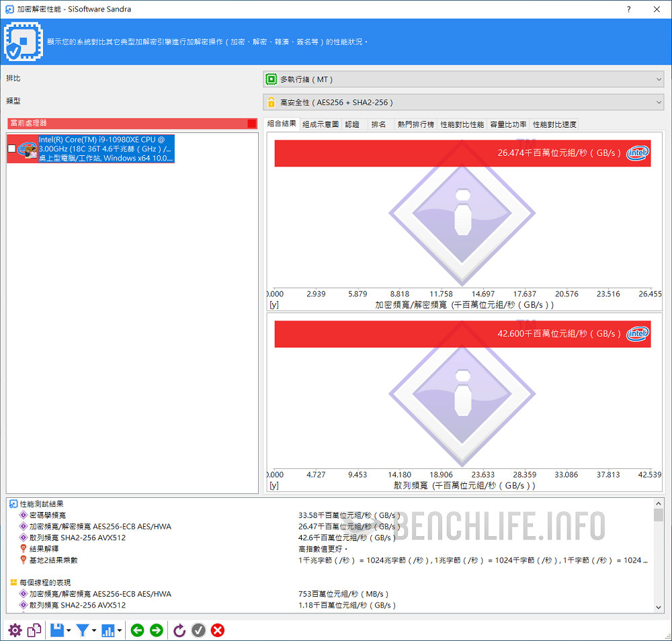672x641 pixels.
Task: Click the copy results icon
Action: pos(34,630)
